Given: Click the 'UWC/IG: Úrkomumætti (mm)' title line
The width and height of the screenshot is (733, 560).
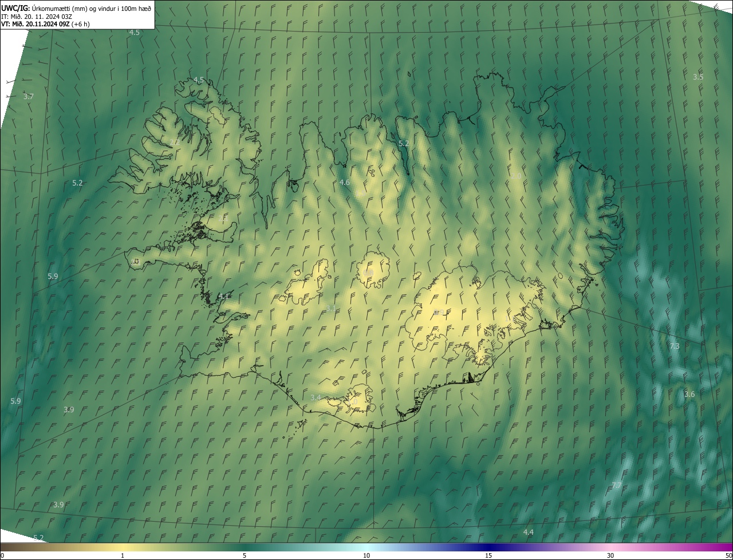Looking at the screenshot, I should click(76, 8).
